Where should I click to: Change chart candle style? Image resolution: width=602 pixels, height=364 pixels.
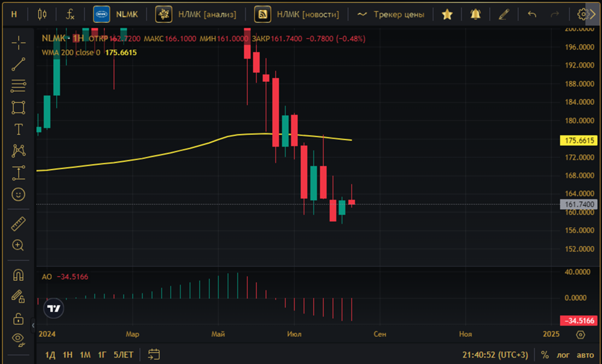point(42,14)
